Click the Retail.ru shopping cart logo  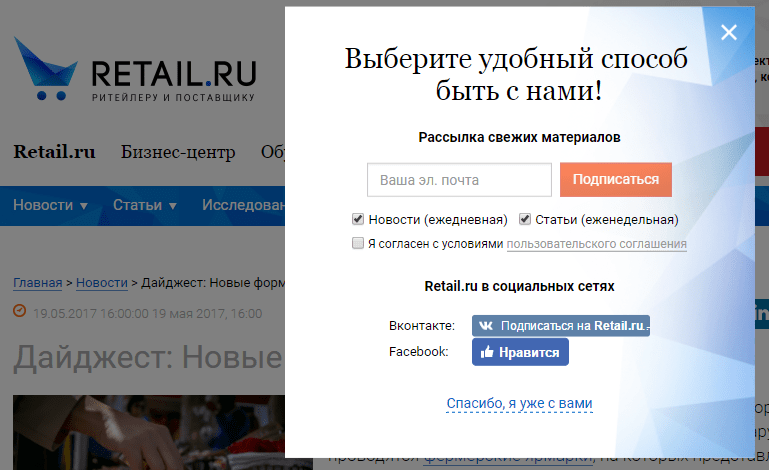click(x=45, y=69)
